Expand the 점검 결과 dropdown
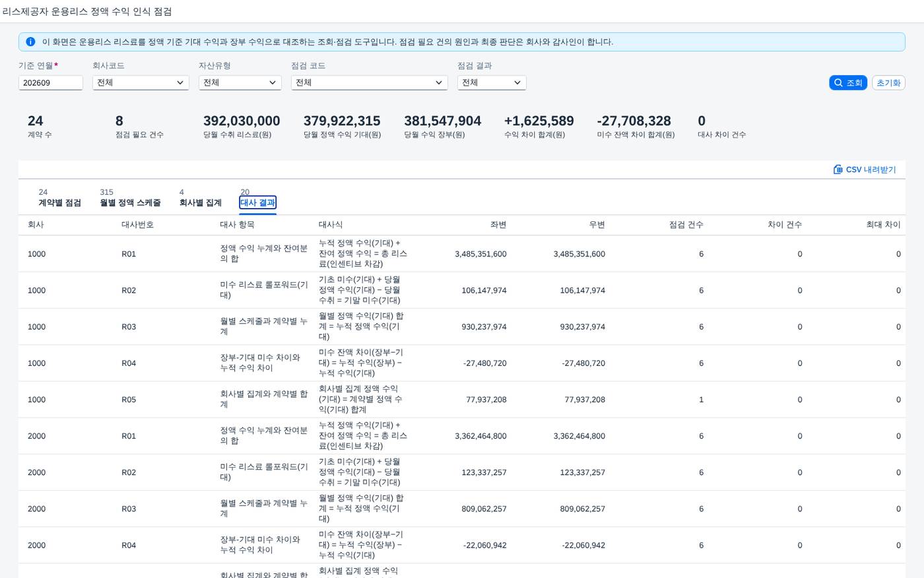This screenshot has width=924, height=578. [492, 83]
